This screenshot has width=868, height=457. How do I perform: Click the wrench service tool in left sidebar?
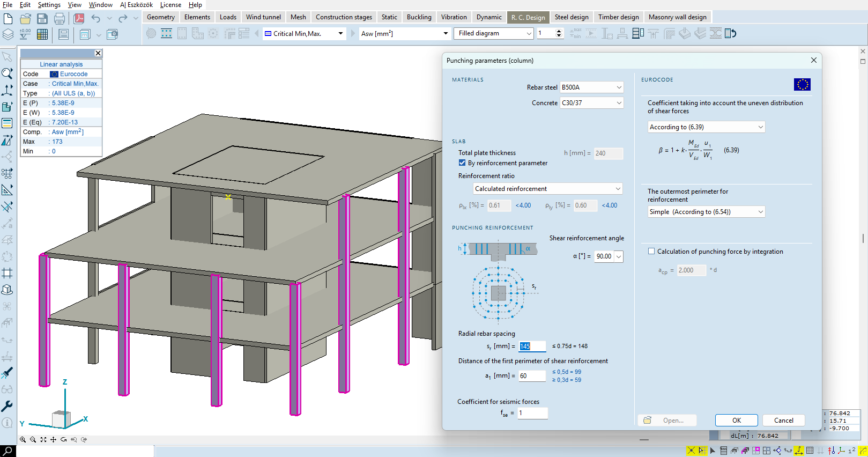[7, 406]
